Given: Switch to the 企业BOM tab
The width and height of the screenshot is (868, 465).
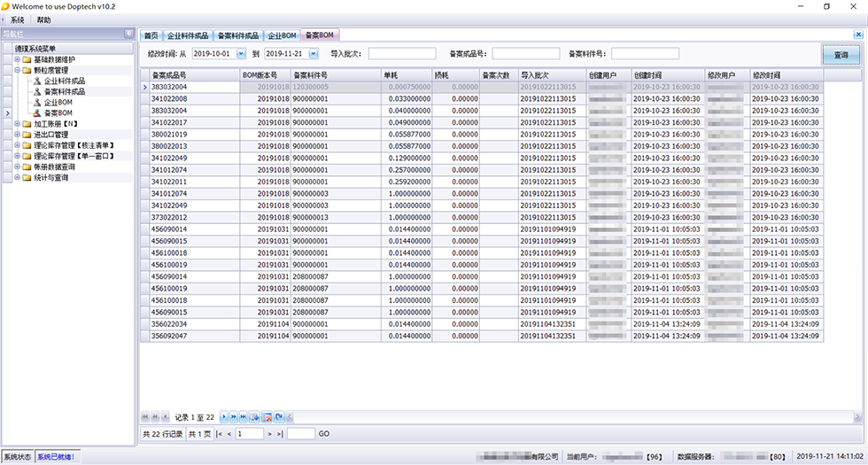Looking at the screenshot, I should [282, 35].
